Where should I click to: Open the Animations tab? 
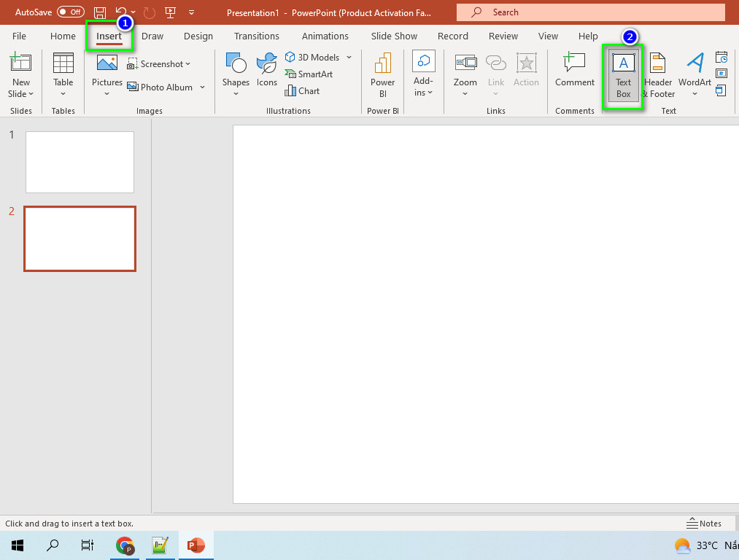[325, 36]
